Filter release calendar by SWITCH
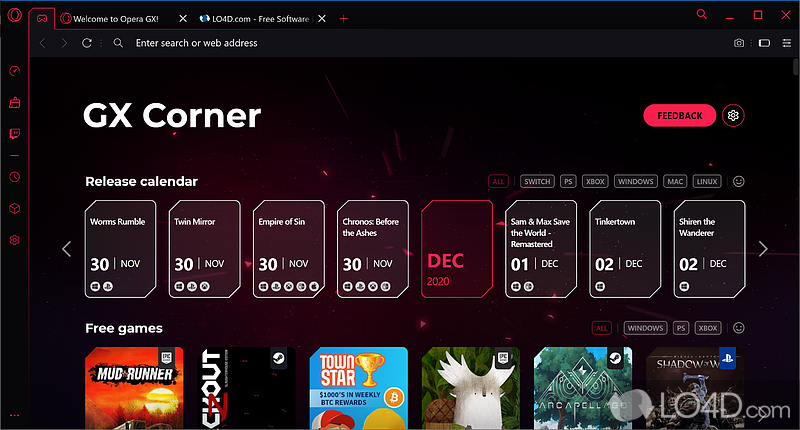 pyautogui.click(x=537, y=181)
